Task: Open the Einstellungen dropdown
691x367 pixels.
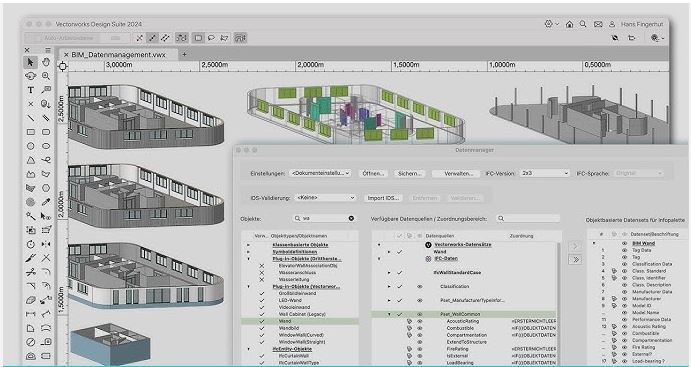Action: 320,174
